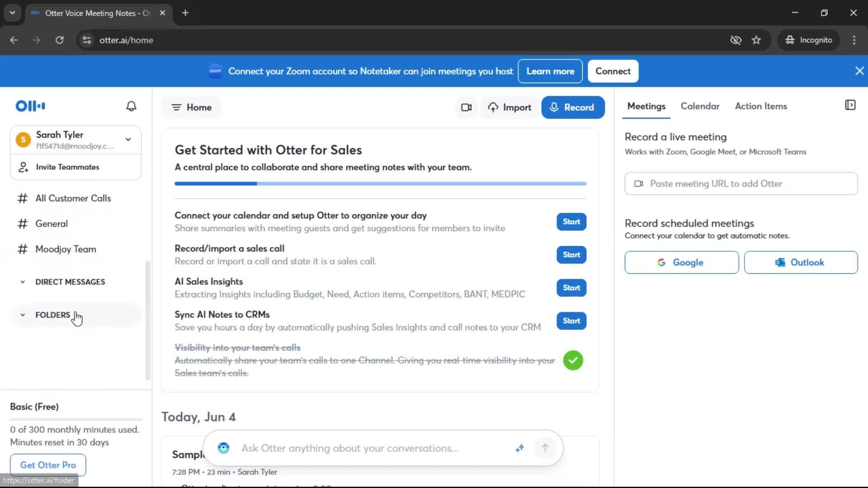Click the Otter logo
Viewport: 868px width, 488px height.
coord(30,106)
